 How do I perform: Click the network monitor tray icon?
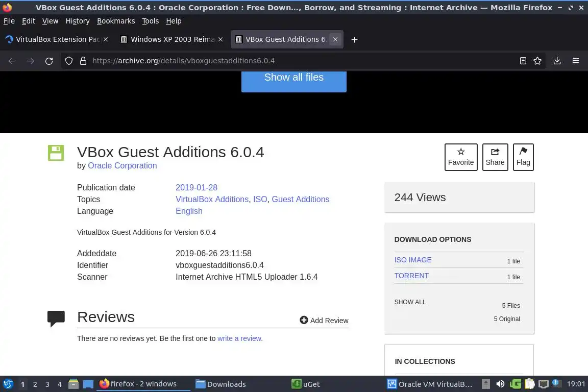[544, 384]
